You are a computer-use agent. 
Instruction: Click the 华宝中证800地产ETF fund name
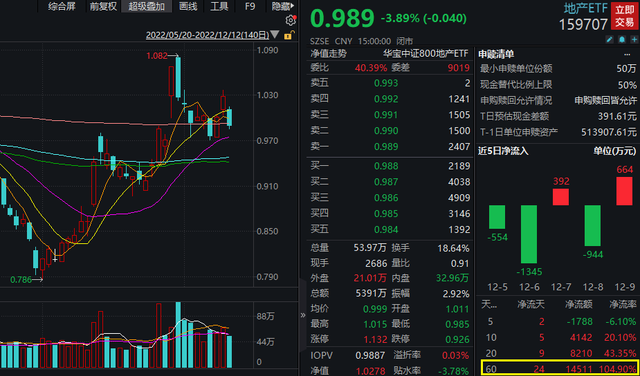point(426,54)
